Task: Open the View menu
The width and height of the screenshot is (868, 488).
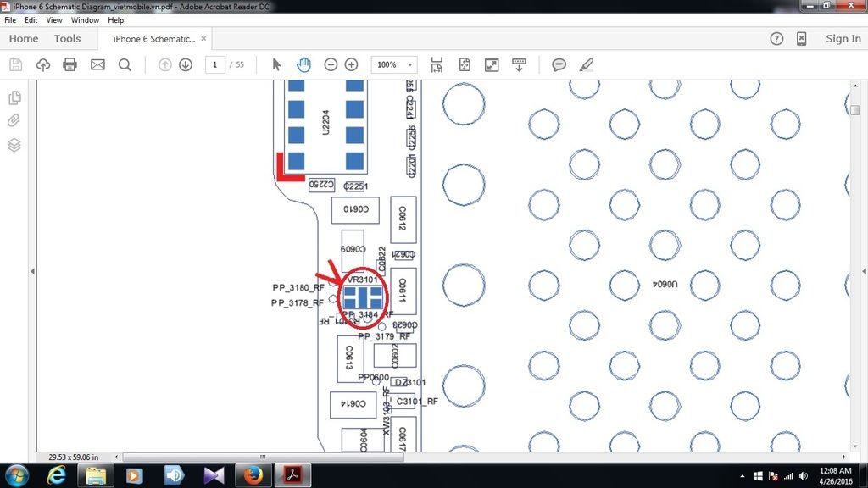Action: click(x=54, y=19)
